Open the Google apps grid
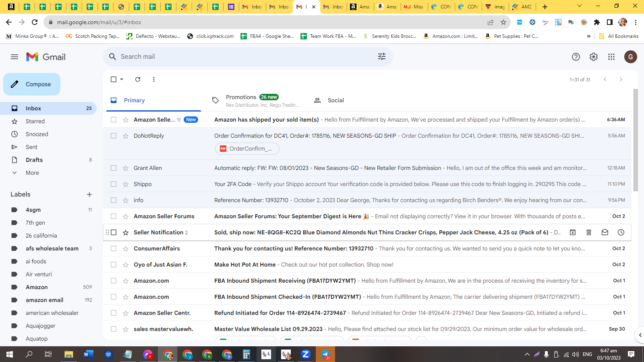The height and width of the screenshot is (362, 644). (x=611, y=57)
